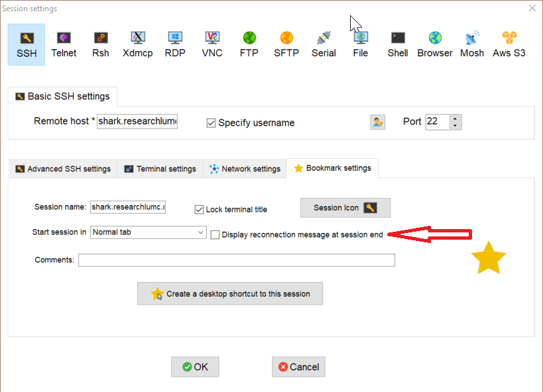Switch to Advanced SSH settings tab

click(63, 169)
